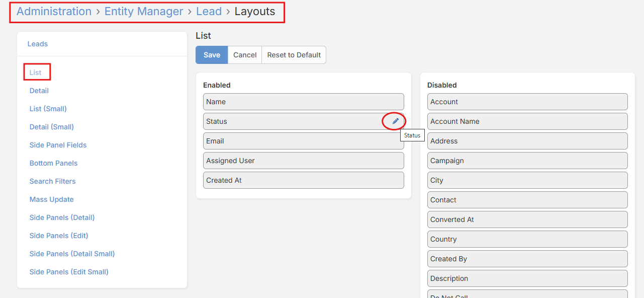The height and width of the screenshot is (298, 644).
Task: Open the Side Panels (Detail) layout
Action: click(62, 217)
